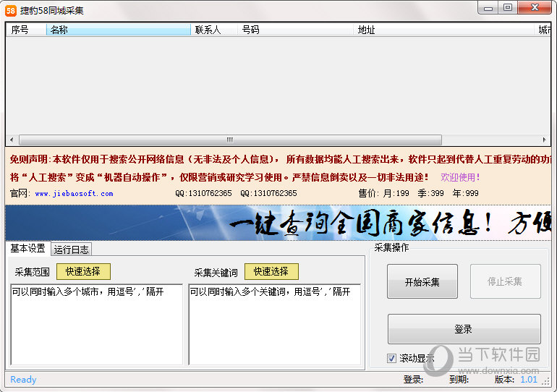
Task: Open the www.jiebaosoft.com official site link
Action: click(x=74, y=194)
